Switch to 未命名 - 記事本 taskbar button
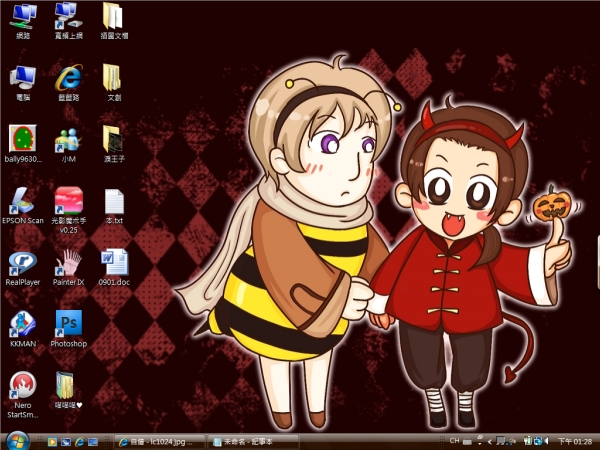The image size is (600, 450). click(253, 442)
